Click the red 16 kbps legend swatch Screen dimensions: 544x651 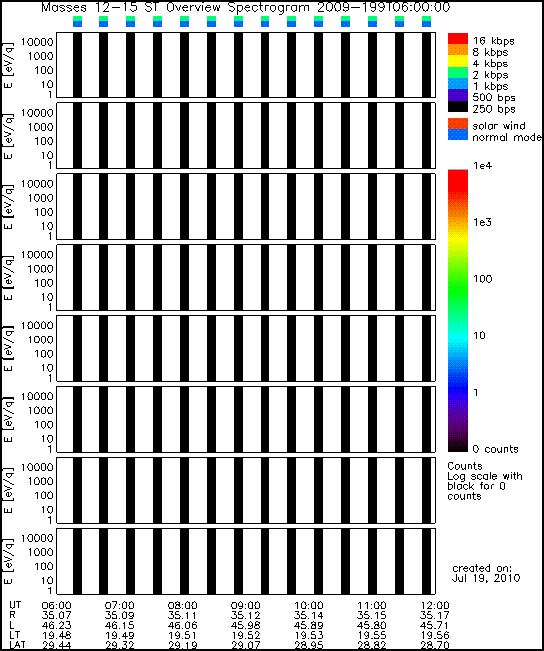click(458, 39)
